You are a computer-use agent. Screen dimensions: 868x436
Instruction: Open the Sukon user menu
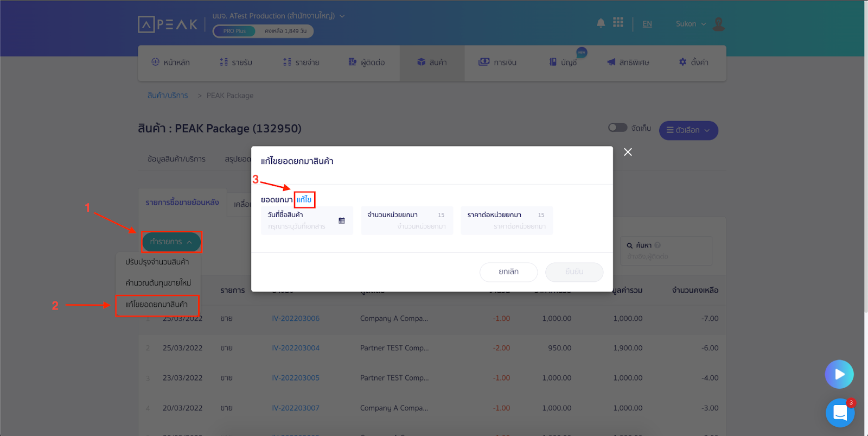[x=691, y=24]
